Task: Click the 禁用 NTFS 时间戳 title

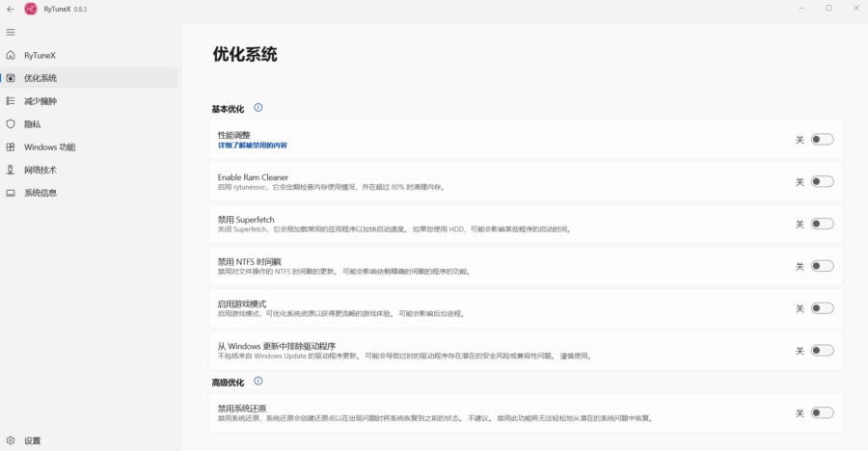Action: [250, 262]
